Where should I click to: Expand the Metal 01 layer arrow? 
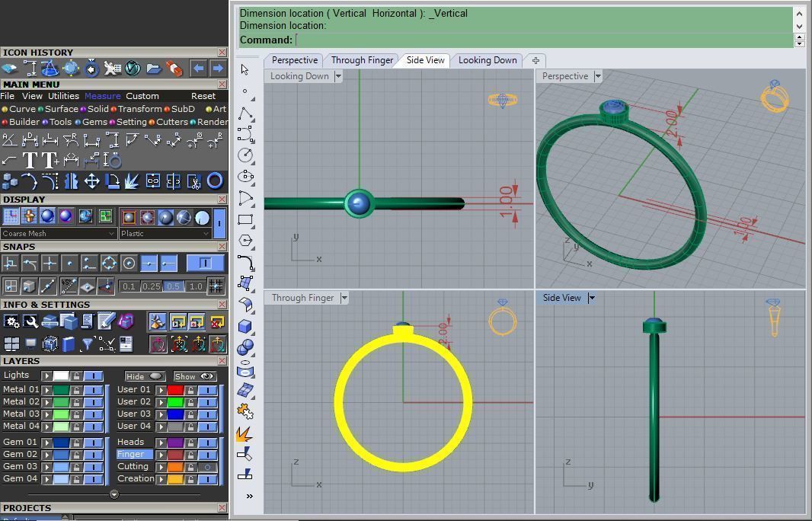point(47,390)
